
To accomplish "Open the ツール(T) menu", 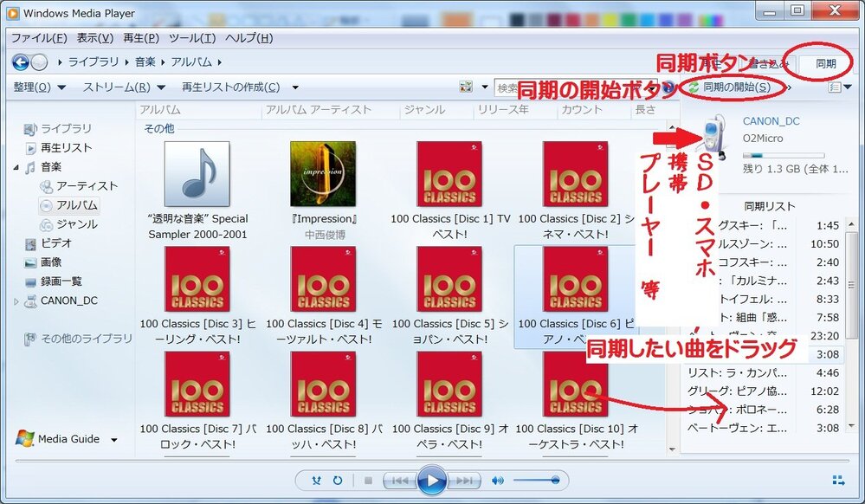I will pos(192,38).
